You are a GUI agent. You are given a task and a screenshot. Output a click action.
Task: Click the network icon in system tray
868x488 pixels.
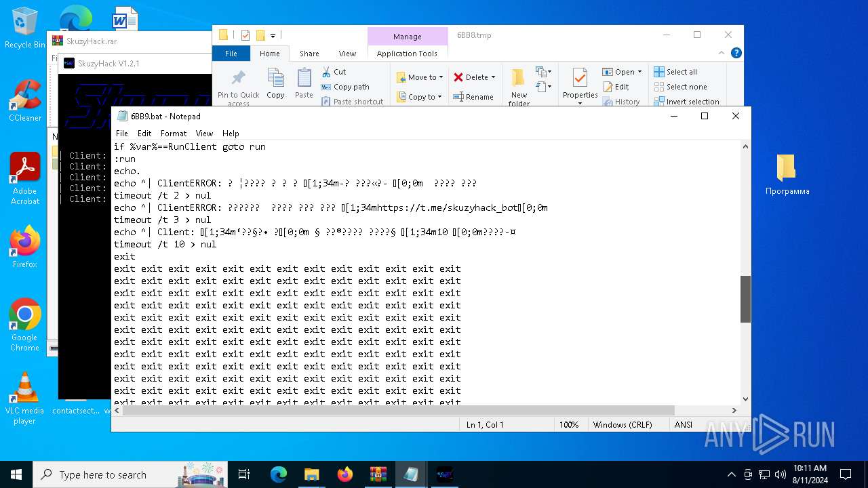[x=764, y=474]
